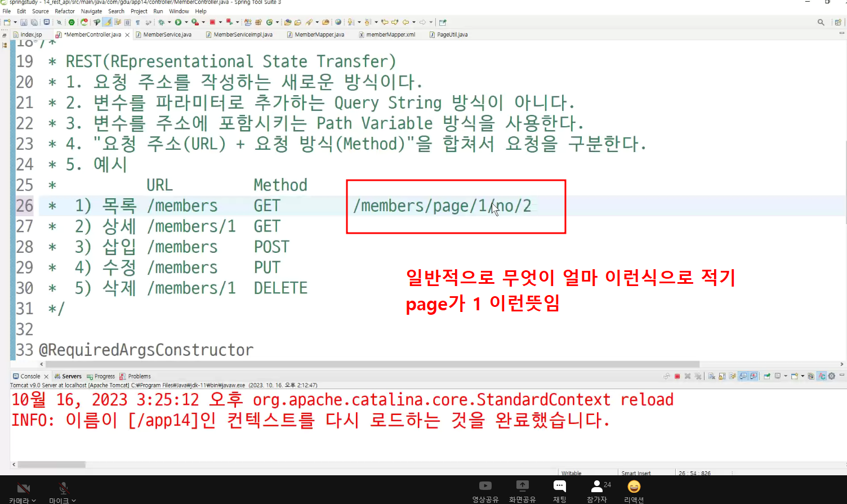
Task: Click the Clear Console icon
Action: click(712, 376)
